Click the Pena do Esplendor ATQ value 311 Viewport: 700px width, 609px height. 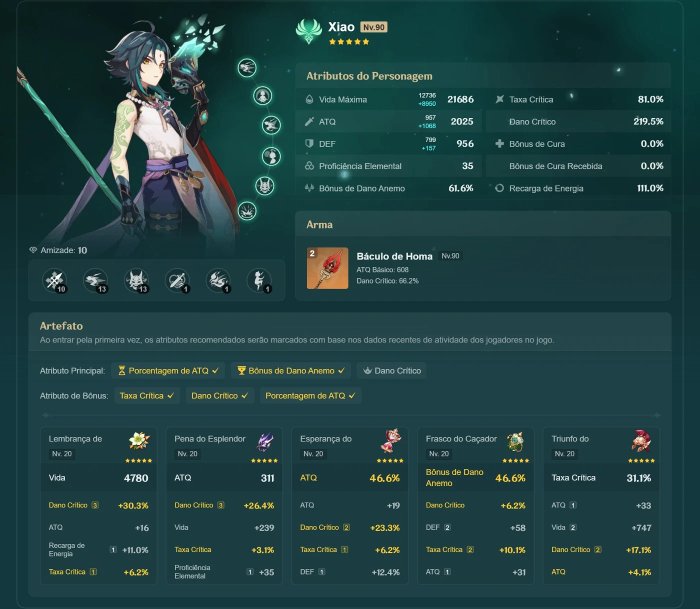(x=267, y=478)
